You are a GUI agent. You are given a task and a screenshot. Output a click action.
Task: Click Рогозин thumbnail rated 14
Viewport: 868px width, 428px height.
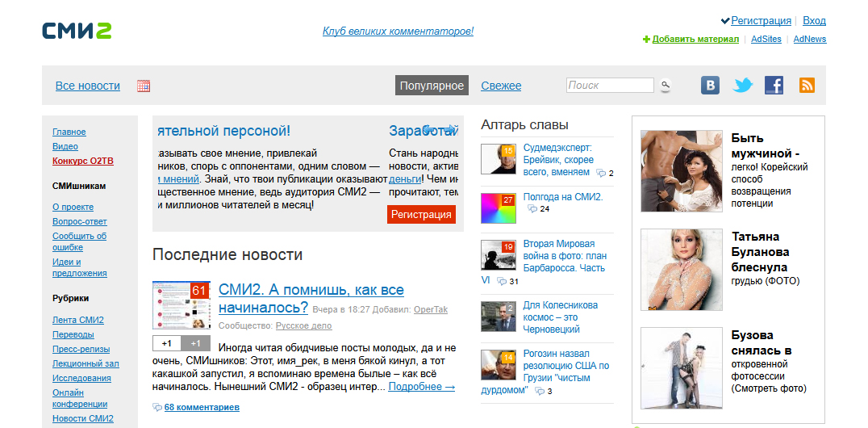point(499,364)
